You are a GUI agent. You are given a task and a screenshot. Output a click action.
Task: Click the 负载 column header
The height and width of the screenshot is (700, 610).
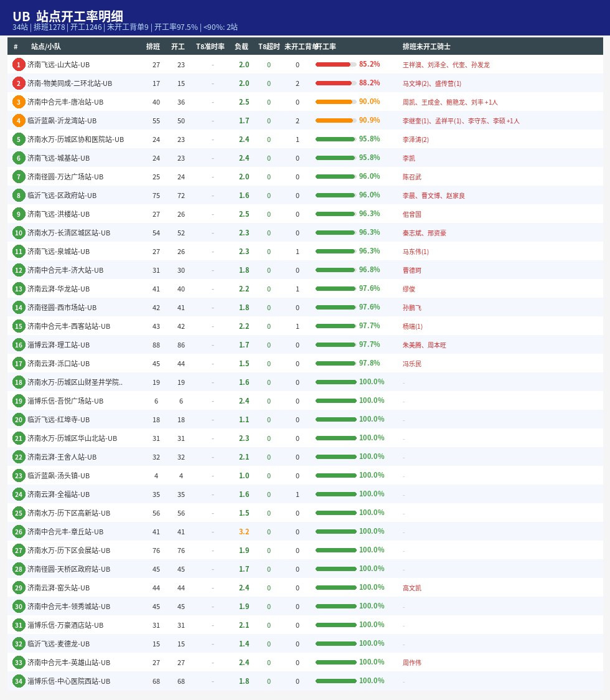242,47
